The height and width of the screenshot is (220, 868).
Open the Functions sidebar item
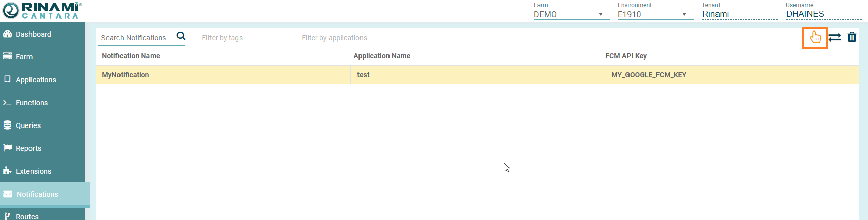(x=32, y=103)
